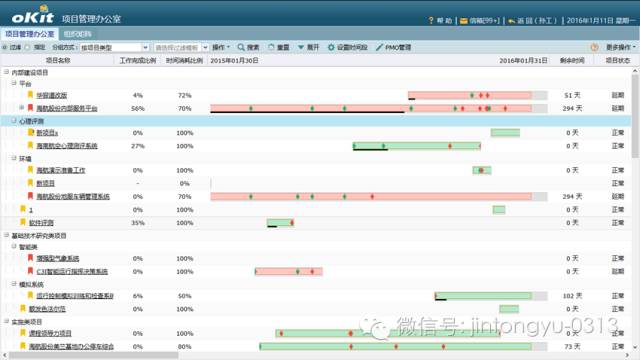Open the 操作 dropdown menu

click(x=221, y=47)
